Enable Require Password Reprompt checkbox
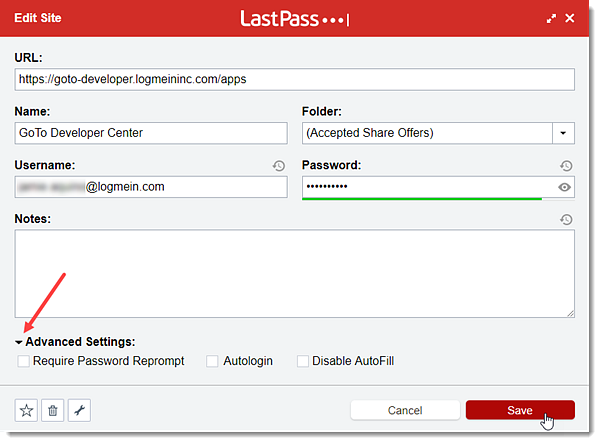This screenshot has height=438, width=595. pos(24,361)
